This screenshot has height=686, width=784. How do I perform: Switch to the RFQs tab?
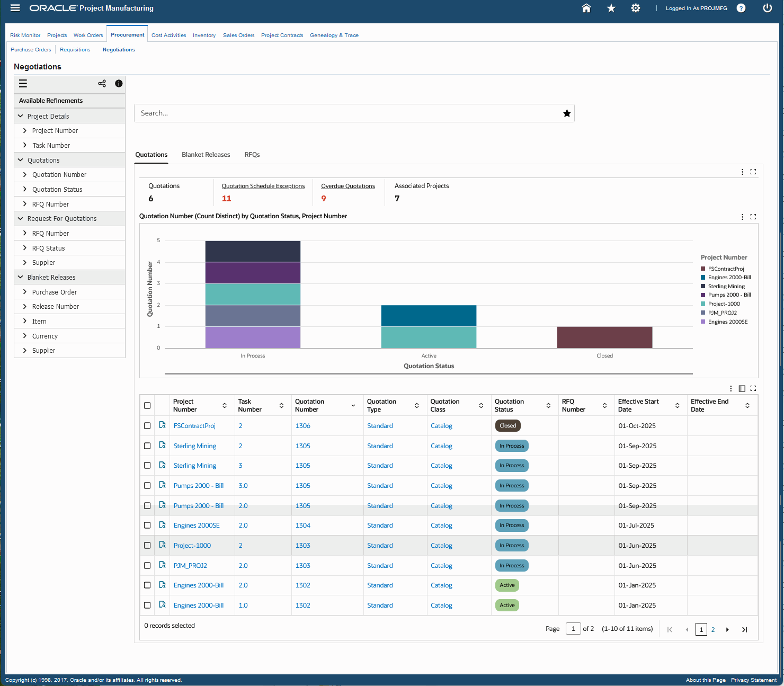coord(252,155)
